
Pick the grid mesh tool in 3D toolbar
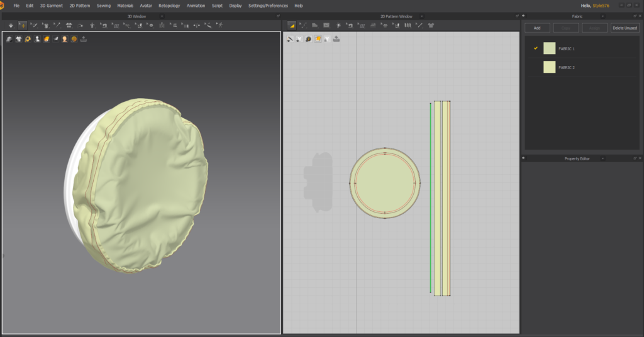(x=116, y=25)
